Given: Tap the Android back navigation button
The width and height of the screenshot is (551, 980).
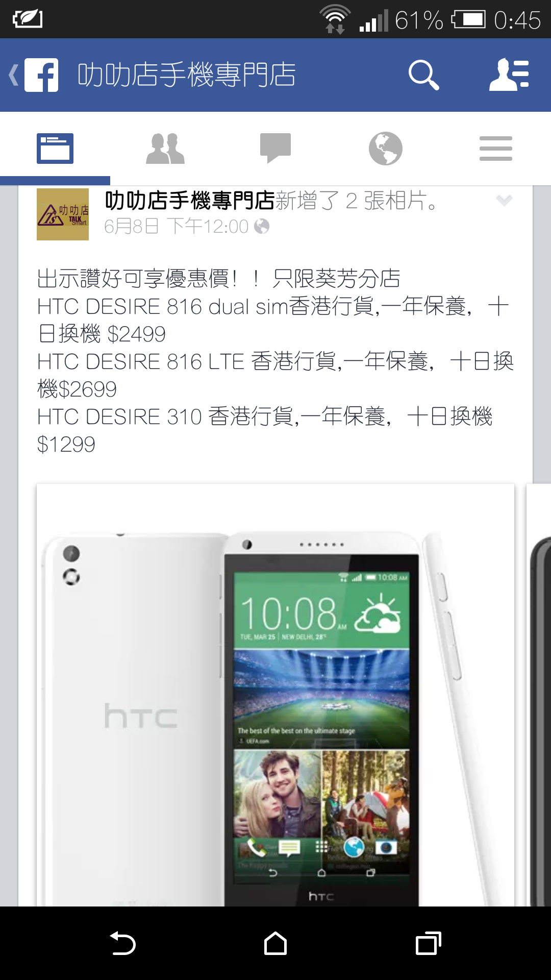Looking at the screenshot, I should coord(122,943).
